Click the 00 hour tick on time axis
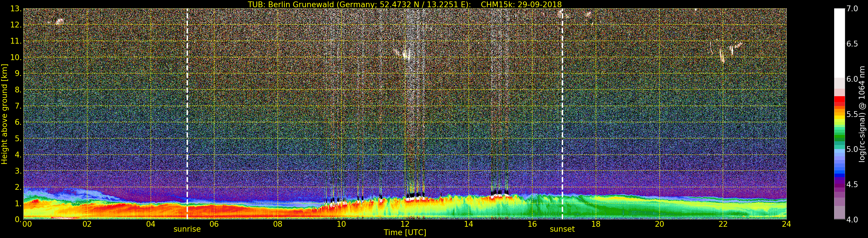The width and height of the screenshot is (868, 238). point(27,224)
